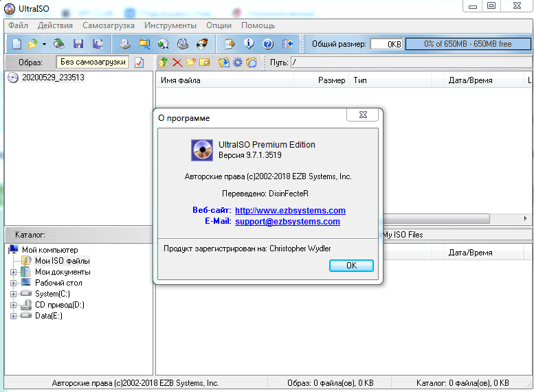
Task: Sort by Тип column header
Action: point(390,80)
